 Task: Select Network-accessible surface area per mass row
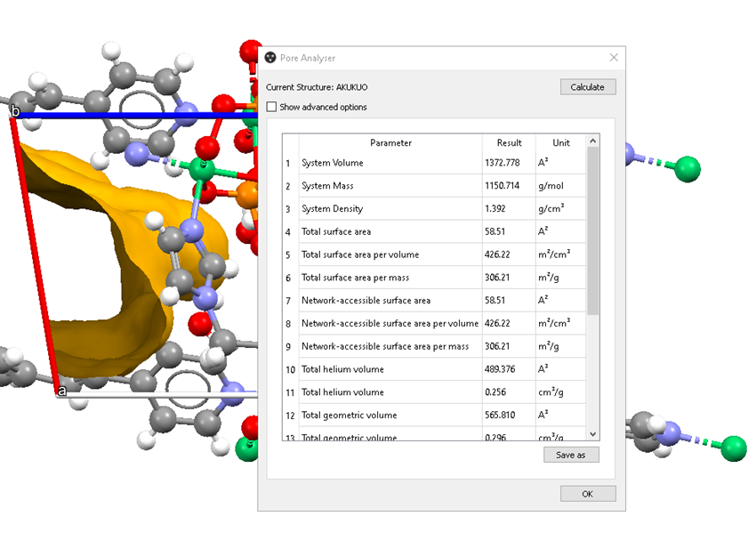[390, 346]
